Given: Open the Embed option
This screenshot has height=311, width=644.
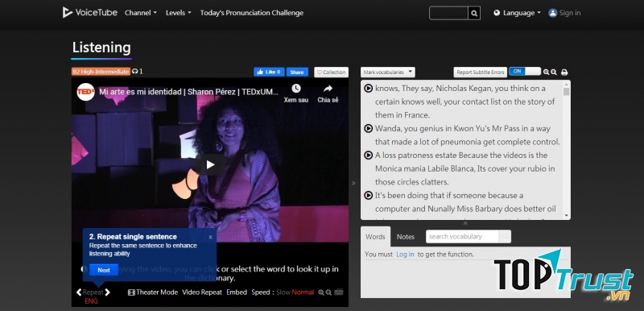Looking at the screenshot, I should tap(237, 292).
